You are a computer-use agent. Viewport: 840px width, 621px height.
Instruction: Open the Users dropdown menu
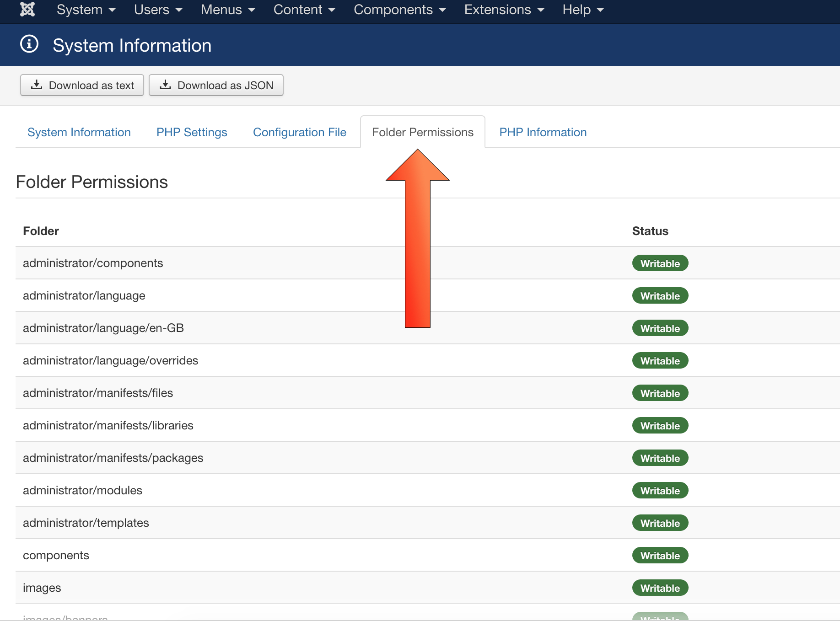point(158,10)
